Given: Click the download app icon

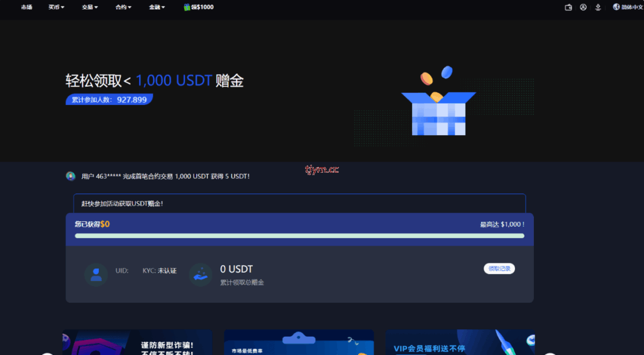Looking at the screenshot, I should tap(598, 8).
